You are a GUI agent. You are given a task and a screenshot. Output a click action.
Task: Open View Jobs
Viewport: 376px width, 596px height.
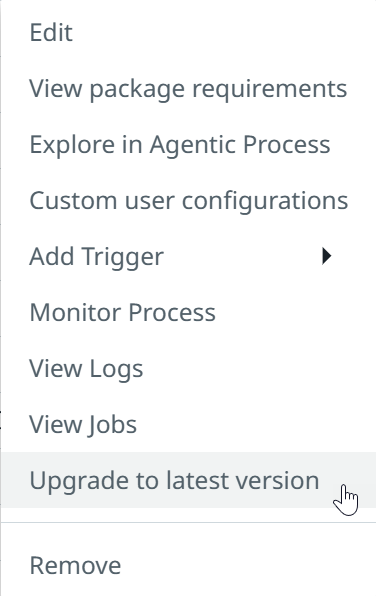click(x=188, y=424)
